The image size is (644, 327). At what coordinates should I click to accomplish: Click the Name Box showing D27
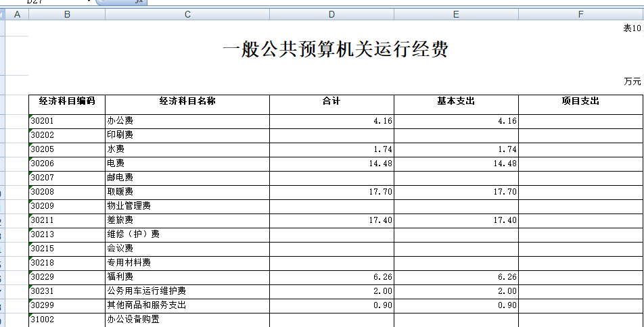[x=41, y=2]
